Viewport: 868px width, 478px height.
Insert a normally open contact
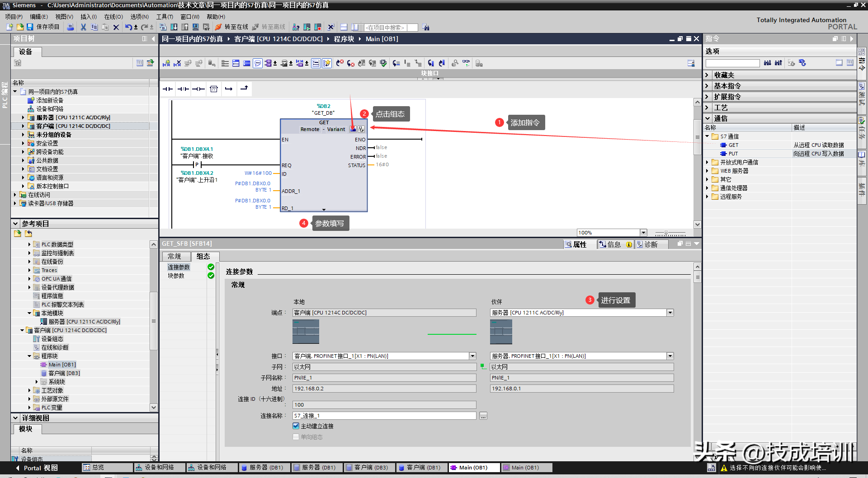(168, 89)
